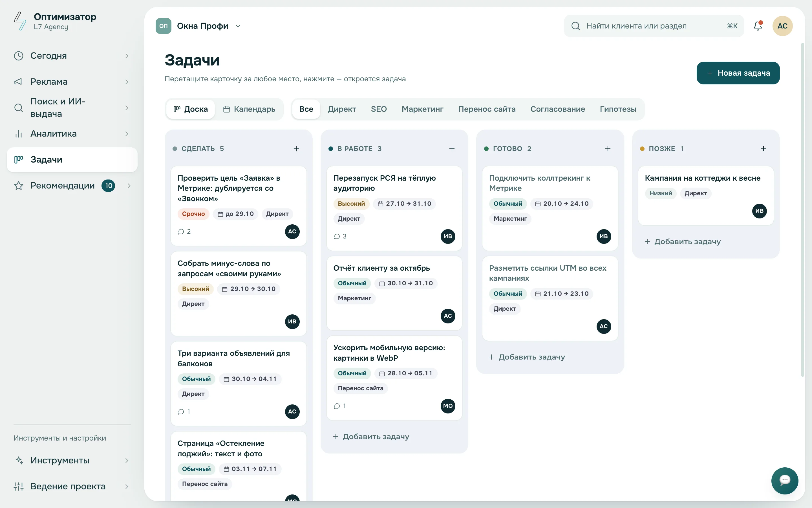Viewport: 812px width, 508px height.
Task: Click Добавить задачу in В работе column
Action: 371,436
